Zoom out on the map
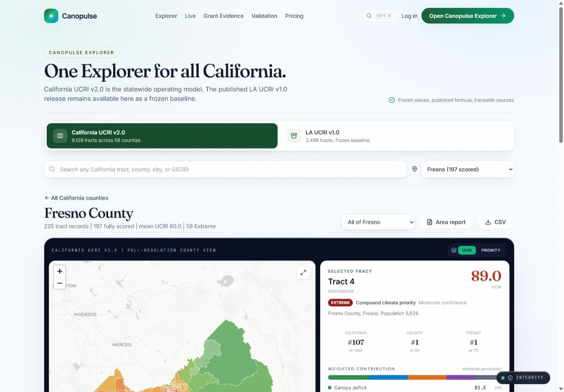This screenshot has height=392, width=564. click(x=59, y=283)
